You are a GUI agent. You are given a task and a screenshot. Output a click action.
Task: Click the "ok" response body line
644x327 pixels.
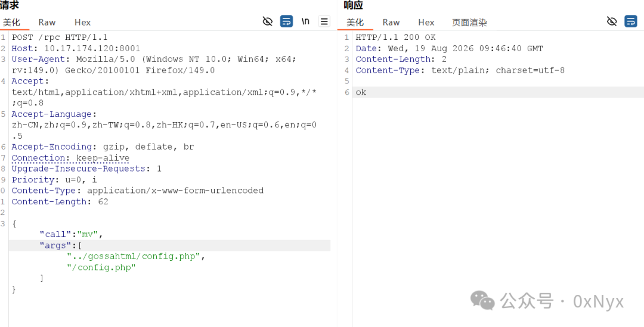(498, 92)
